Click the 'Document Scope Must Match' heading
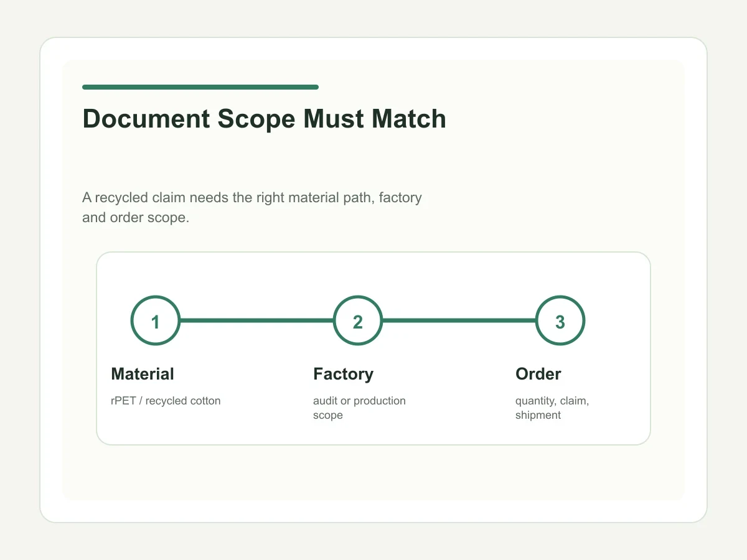The image size is (747, 560). 265,119
